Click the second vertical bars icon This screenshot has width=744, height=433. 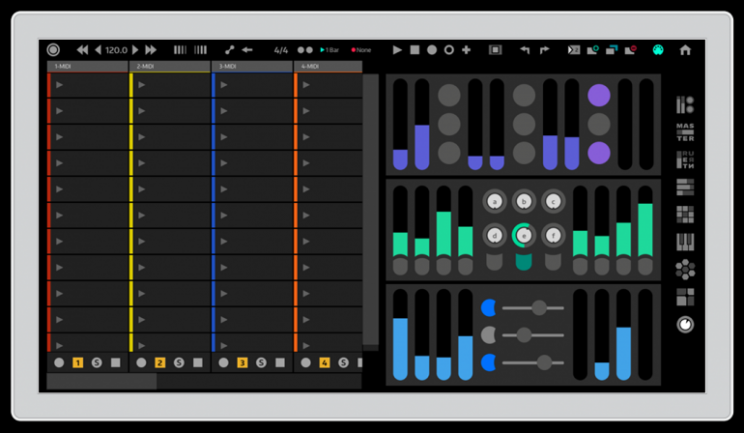click(200, 50)
